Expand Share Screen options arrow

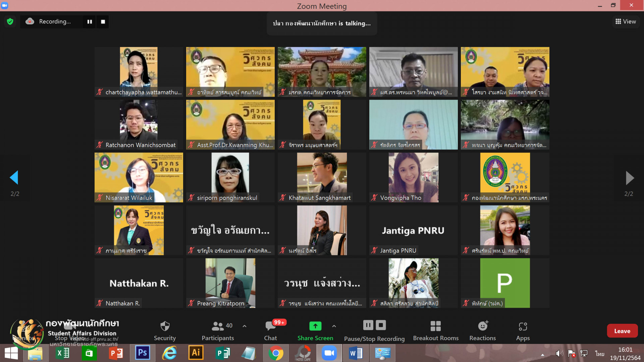(334, 326)
